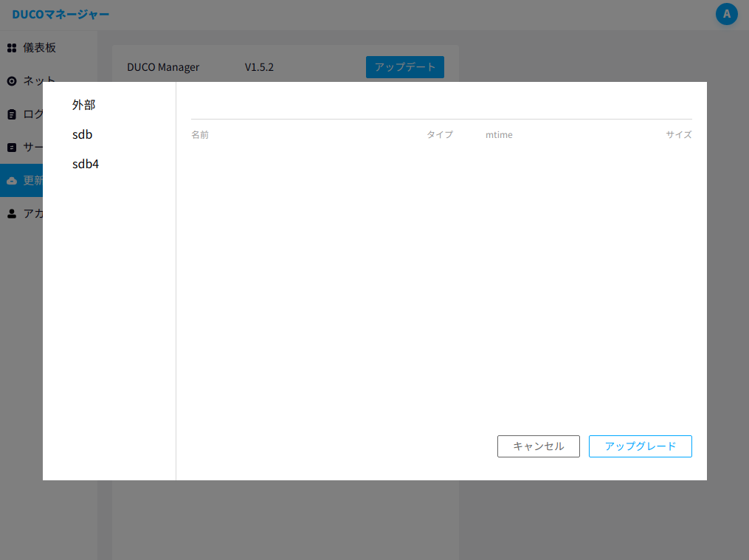
Task: Select the sdb4 partition entry
Action: (x=86, y=164)
